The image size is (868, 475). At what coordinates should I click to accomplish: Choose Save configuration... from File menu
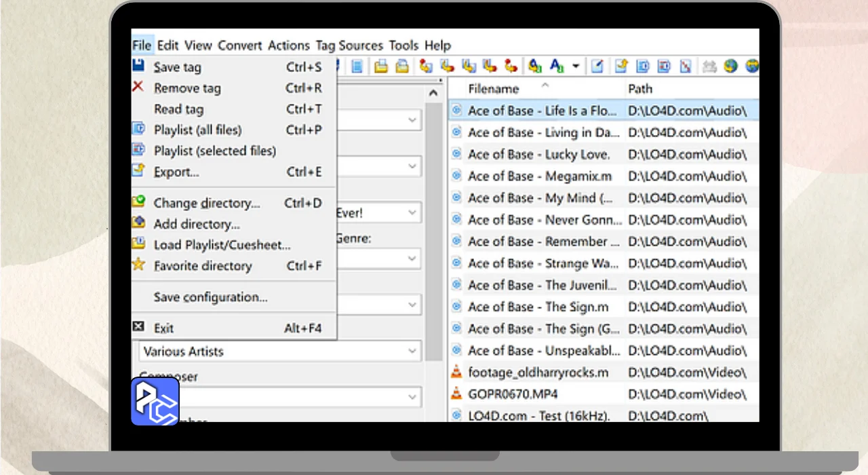210,297
